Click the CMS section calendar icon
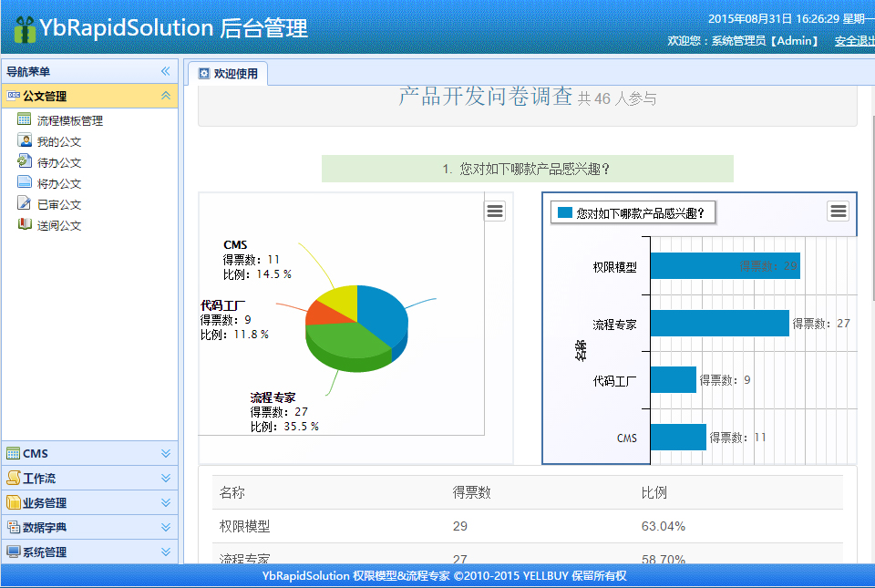Viewport: 875px width, 588px height. click(x=13, y=453)
